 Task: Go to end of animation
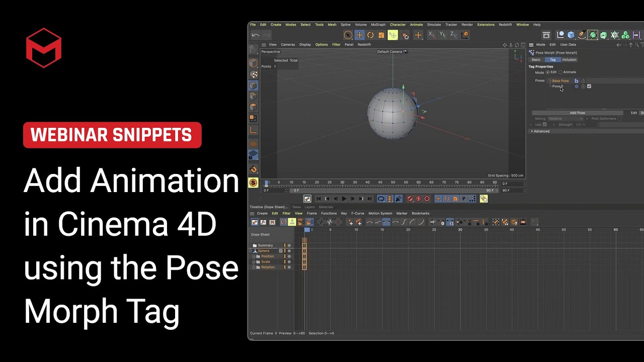pyautogui.click(x=370, y=199)
